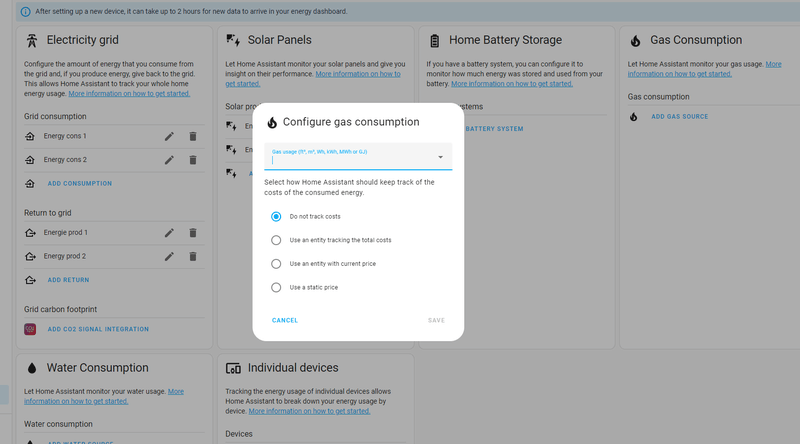Screen dimensions: 800x444
Task: Click Cancel in gas consumption dialog
Action: (285, 320)
